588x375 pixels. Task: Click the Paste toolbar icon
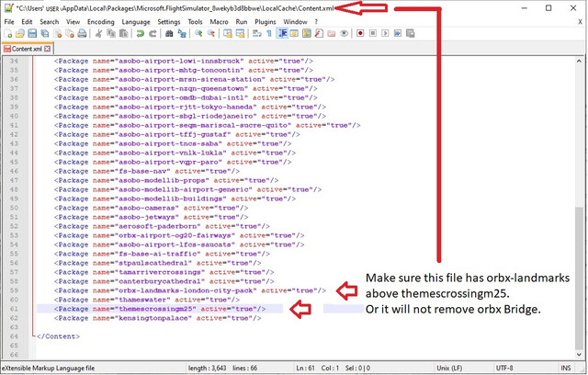[123, 34]
